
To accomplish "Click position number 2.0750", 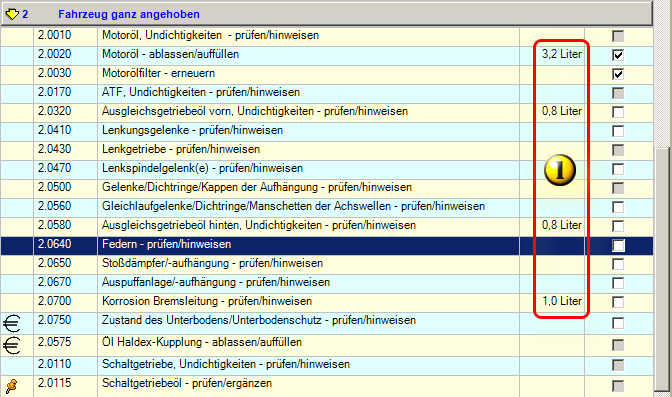I will (x=54, y=320).
